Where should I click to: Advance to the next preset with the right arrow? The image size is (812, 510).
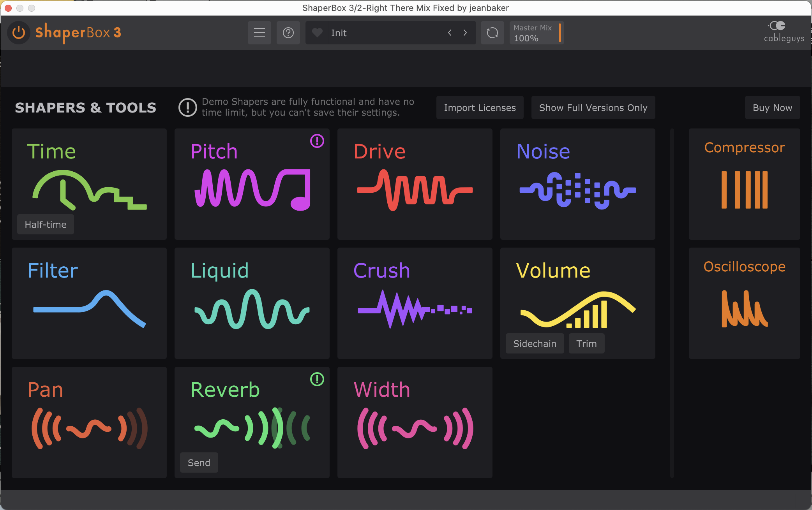[465, 33]
